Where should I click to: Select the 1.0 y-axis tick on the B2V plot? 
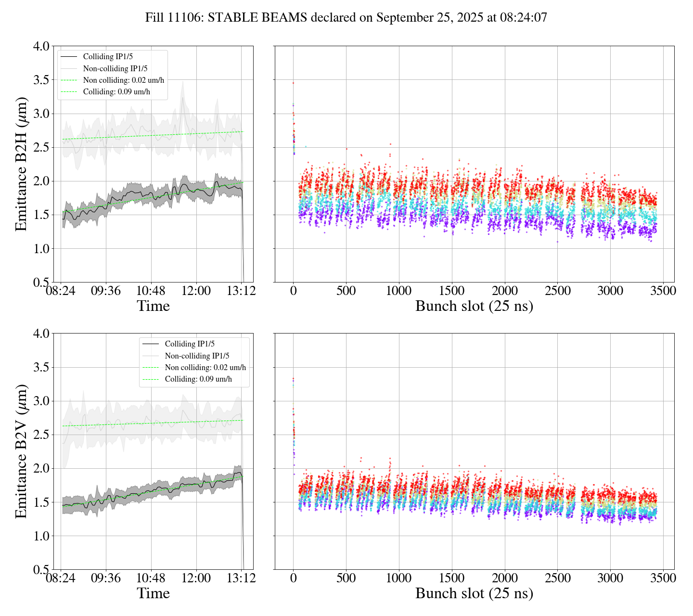[40, 536]
